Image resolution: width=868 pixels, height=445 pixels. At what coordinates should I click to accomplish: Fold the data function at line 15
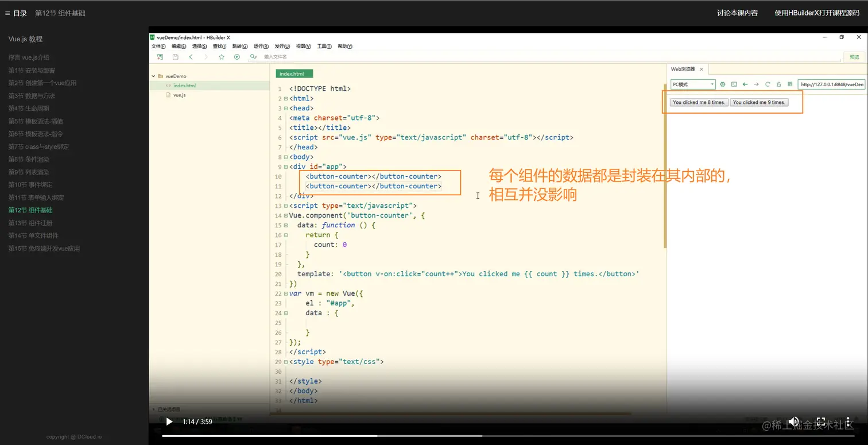tap(286, 226)
